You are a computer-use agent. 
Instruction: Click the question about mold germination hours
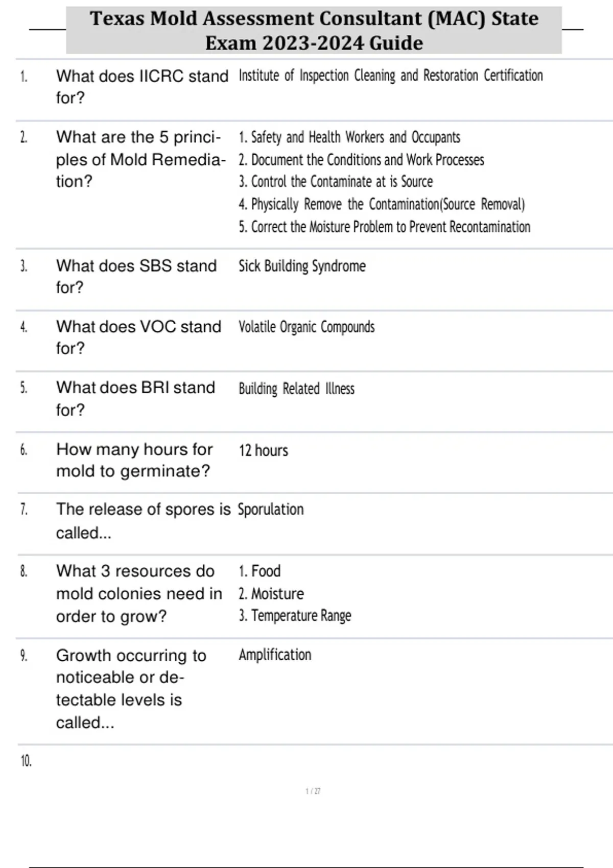[134, 460]
